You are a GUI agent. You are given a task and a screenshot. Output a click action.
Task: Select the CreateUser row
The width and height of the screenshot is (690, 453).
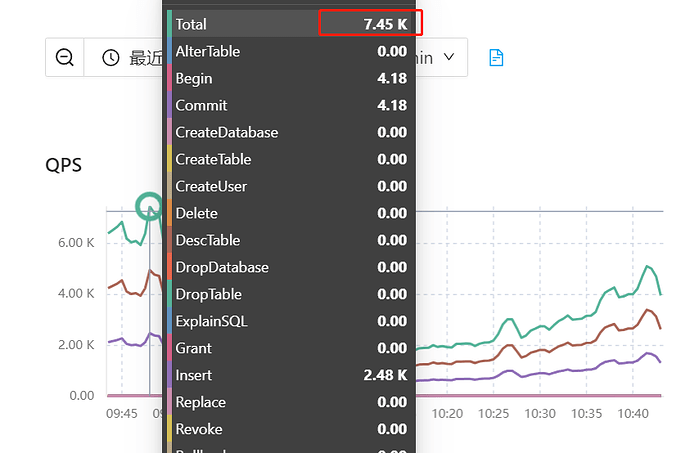[x=291, y=186]
